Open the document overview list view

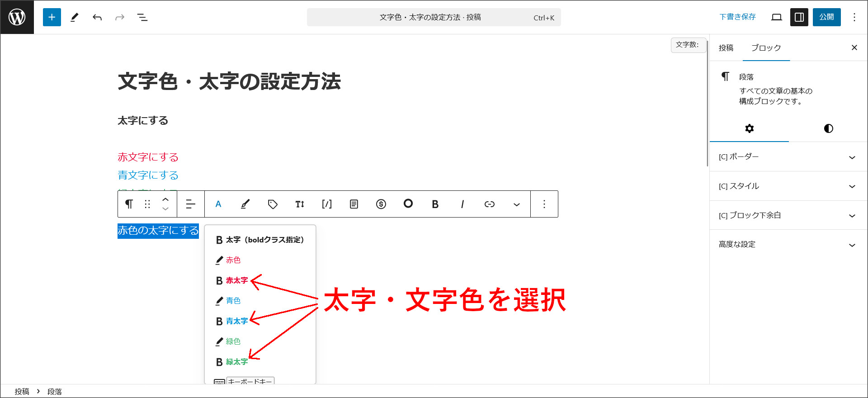click(142, 17)
